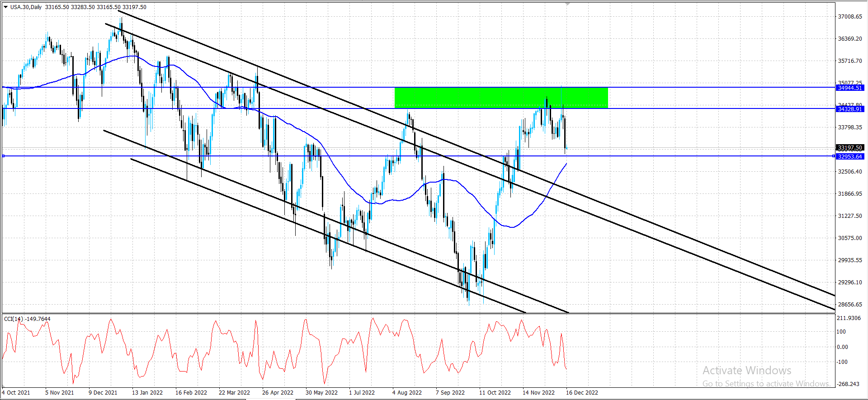
Task: Click the 32953.64 blue price label
Action: click(x=850, y=156)
